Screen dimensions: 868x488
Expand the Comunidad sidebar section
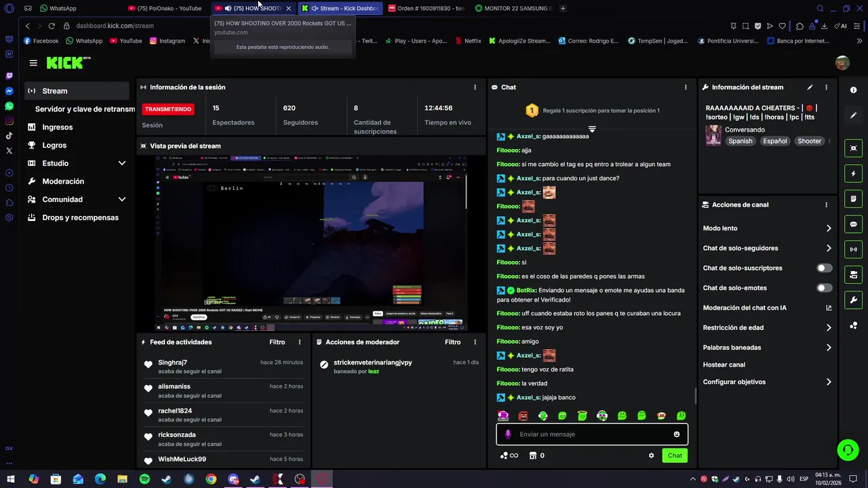[x=122, y=199]
